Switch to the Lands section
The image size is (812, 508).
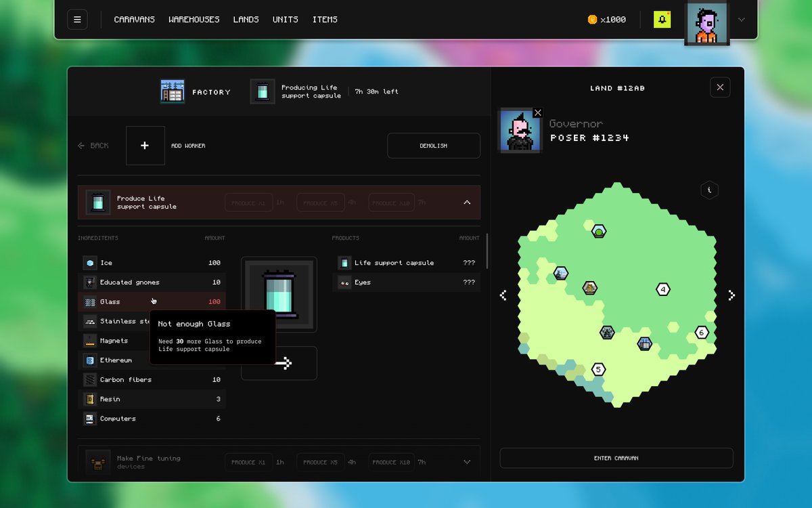click(x=246, y=20)
